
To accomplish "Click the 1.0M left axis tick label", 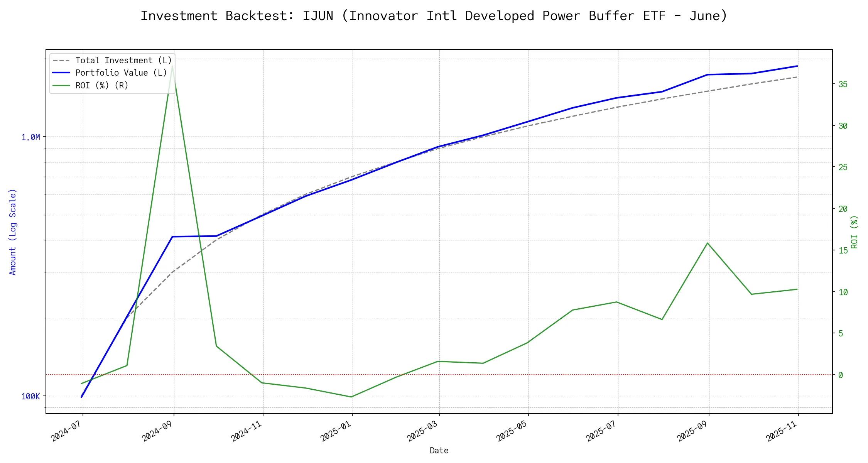I will [x=30, y=137].
